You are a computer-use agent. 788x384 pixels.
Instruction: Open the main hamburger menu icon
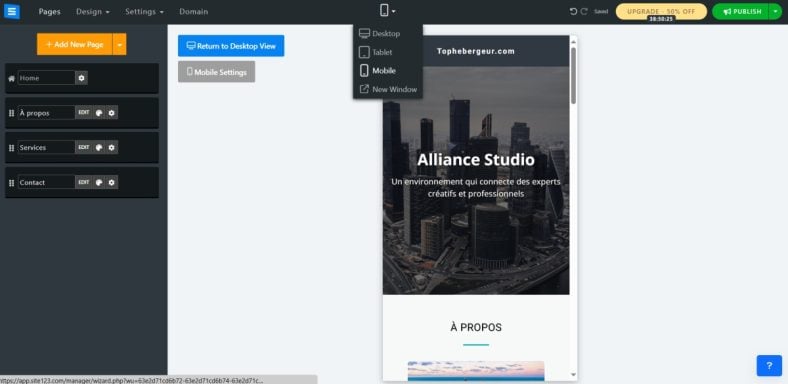click(x=12, y=11)
